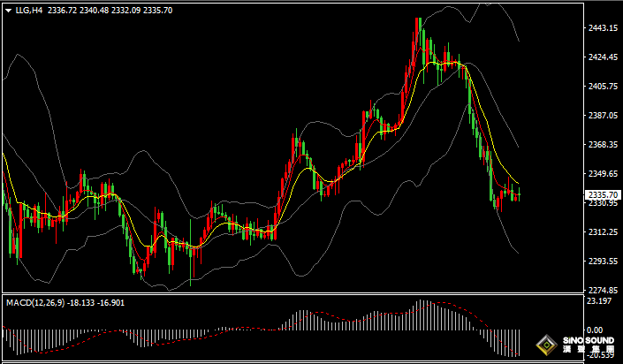Viewport: 623px width, 364px height.
Task: Click the Sino Sound diamond logo icon
Action: (548, 344)
